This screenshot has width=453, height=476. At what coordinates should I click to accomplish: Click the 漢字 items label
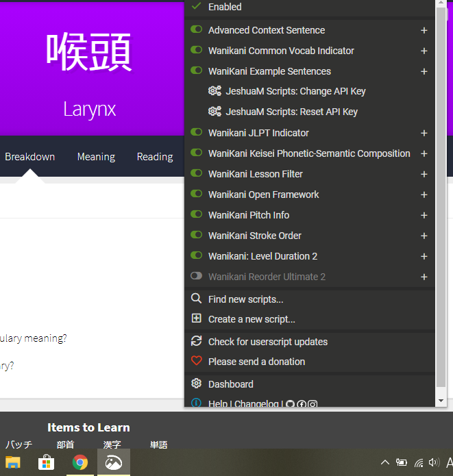(x=112, y=444)
